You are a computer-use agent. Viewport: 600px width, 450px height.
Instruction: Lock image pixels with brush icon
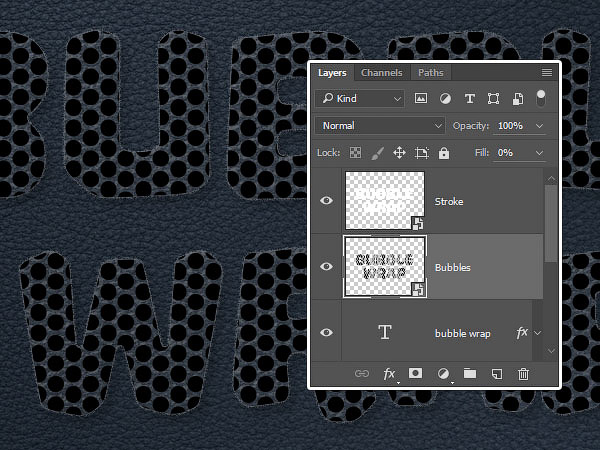(x=378, y=153)
